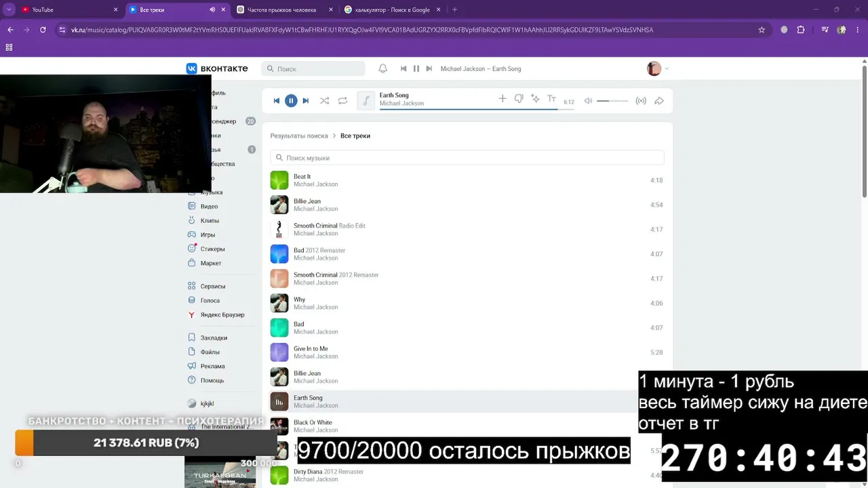Toggle shuffle mode in the player
The image size is (868, 488).
coord(325,100)
